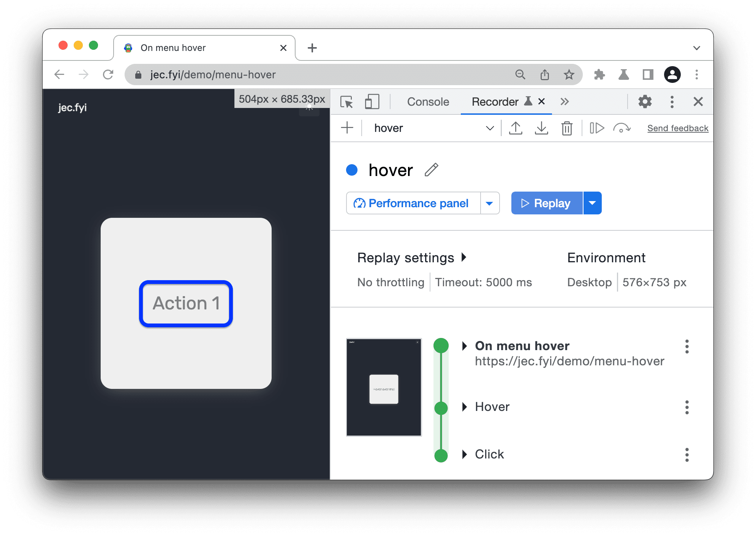The height and width of the screenshot is (536, 756).
Task: Click the element selector icon
Action: point(348,101)
